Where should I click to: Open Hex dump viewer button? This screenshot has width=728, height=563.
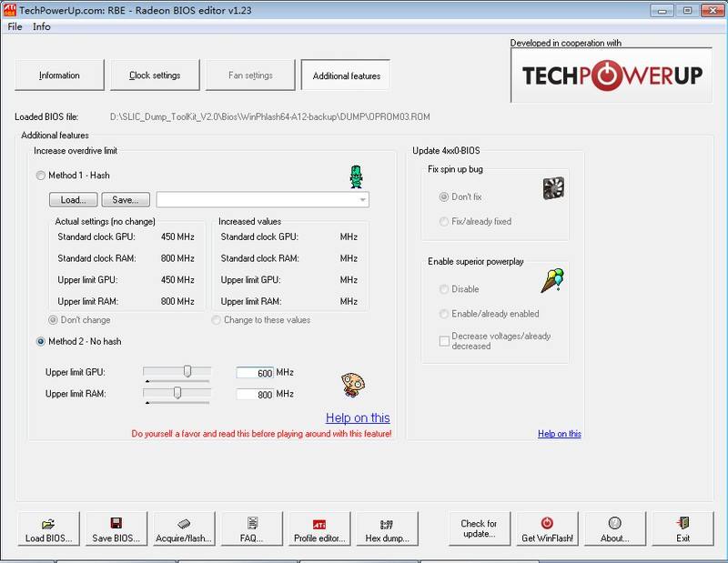[x=387, y=529]
